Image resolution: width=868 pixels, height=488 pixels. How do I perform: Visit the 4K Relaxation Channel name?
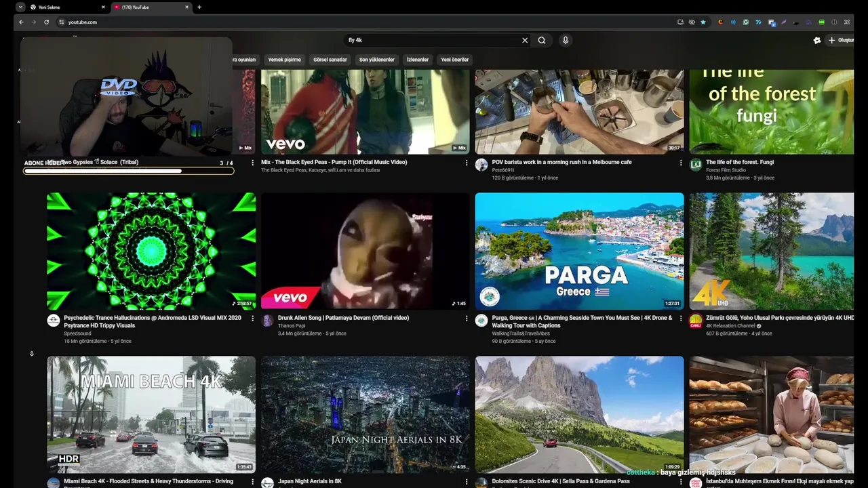tap(730, 325)
